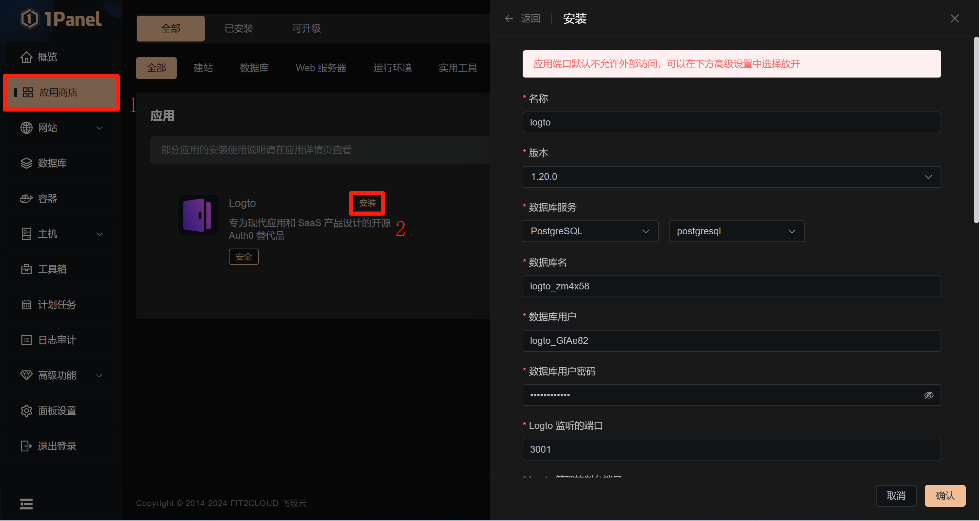Image resolution: width=980 pixels, height=521 pixels.
Task: Open 工具箱 toolbox icon in sidebar
Action: pos(26,269)
